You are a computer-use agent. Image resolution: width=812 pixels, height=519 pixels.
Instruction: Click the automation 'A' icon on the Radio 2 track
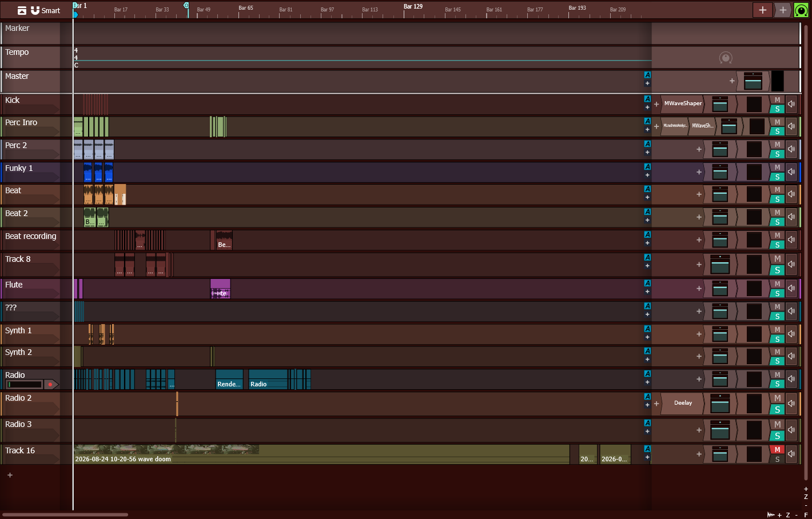tap(647, 397)
